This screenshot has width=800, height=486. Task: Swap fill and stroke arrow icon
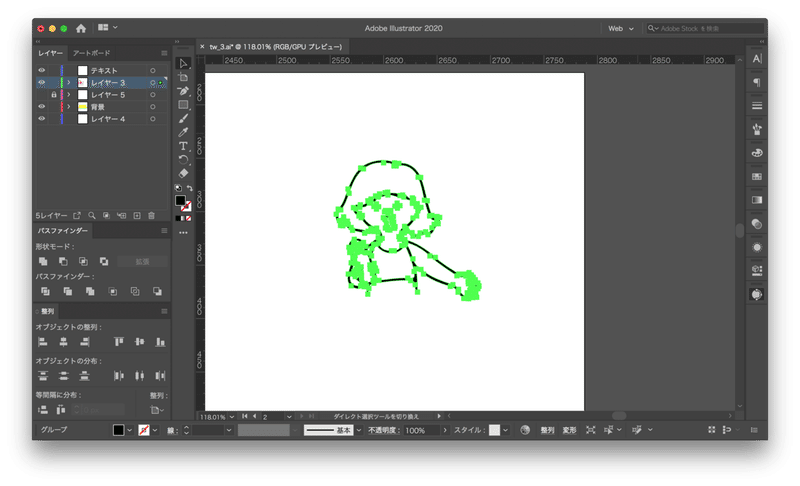pyautogui.click(x=189, y=188)
